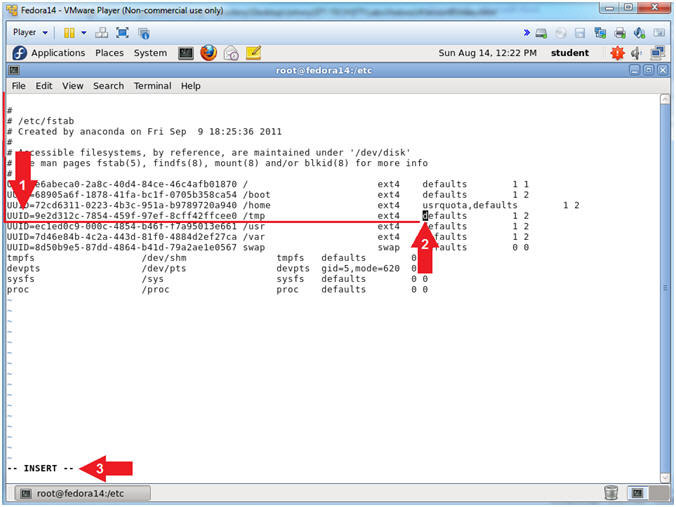Click '/dev/shm' in tmpfs line
This screenshot has height=507, width=676.
coord(164,258)
